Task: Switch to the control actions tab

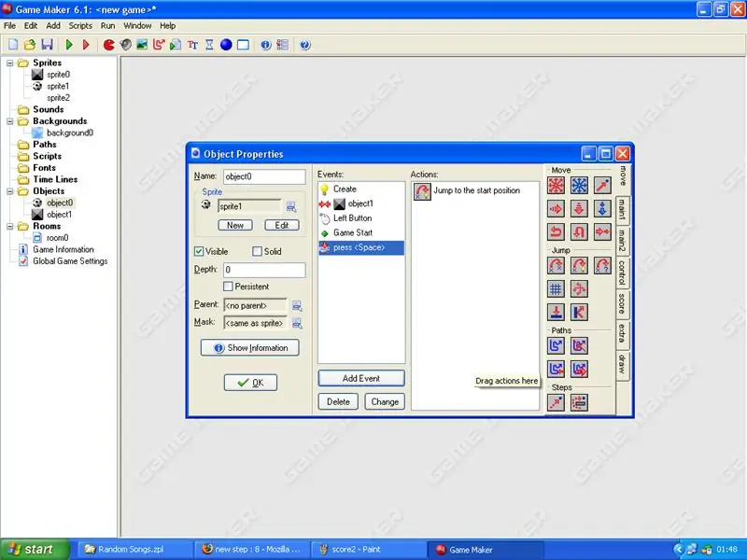Action: (622, 273)
